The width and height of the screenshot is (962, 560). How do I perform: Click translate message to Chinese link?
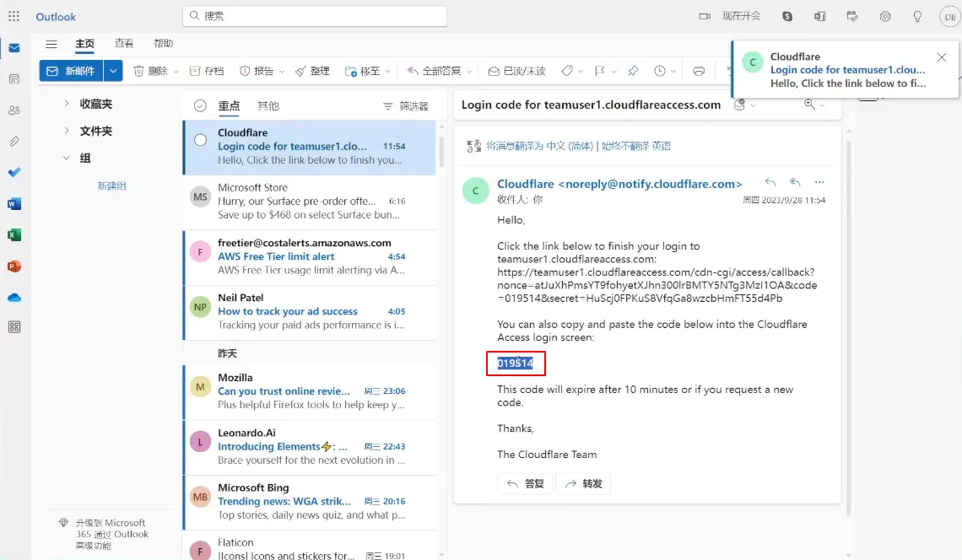point(540,146)
